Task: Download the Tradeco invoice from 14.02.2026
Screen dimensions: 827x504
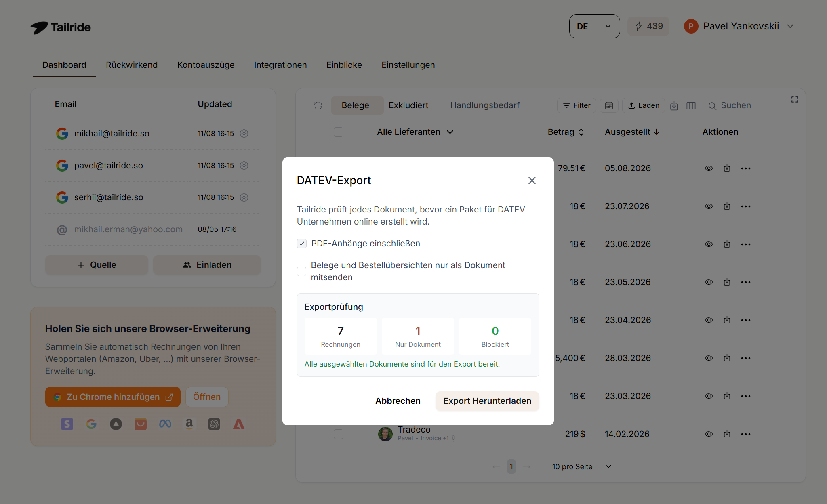Action: point(727,434)
